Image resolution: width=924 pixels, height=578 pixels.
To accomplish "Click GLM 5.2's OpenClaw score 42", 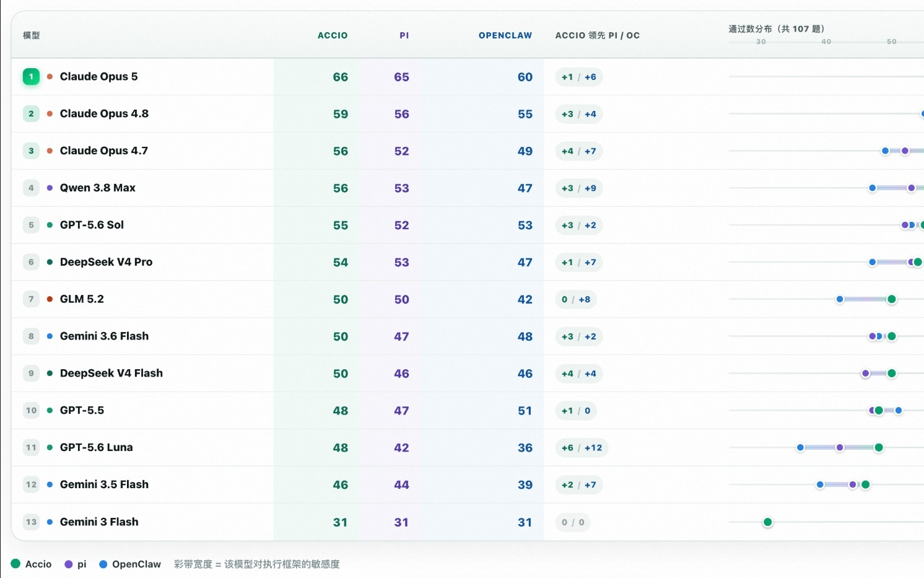I will tap(525, 300).
